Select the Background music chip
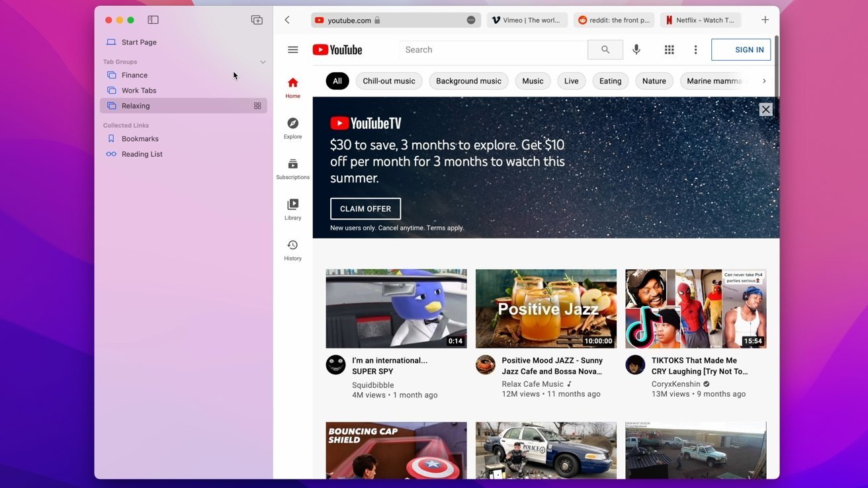This screenshot has height=488, width=868. click(x=468, y=81)
